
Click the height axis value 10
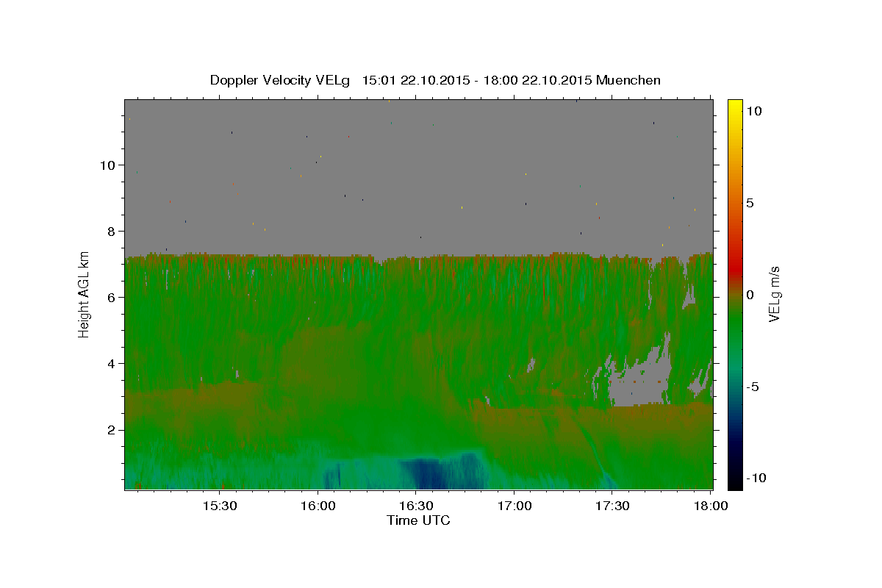[x=109, y=165]
